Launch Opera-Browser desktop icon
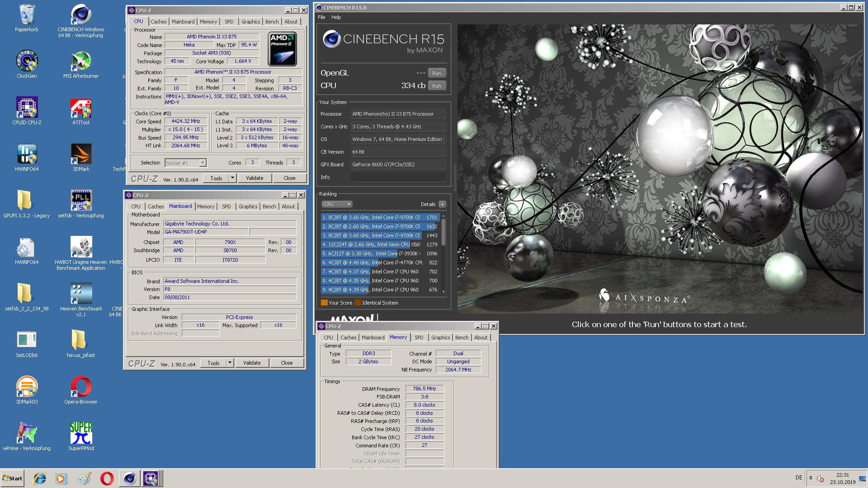This screenshot has height=488, width=868. tap(80, 390)
